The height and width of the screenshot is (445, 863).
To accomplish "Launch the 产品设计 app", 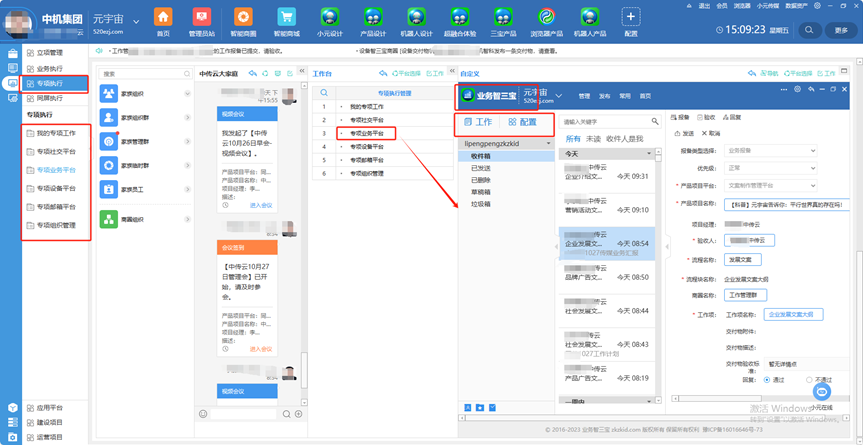I will tap(373, 17).
